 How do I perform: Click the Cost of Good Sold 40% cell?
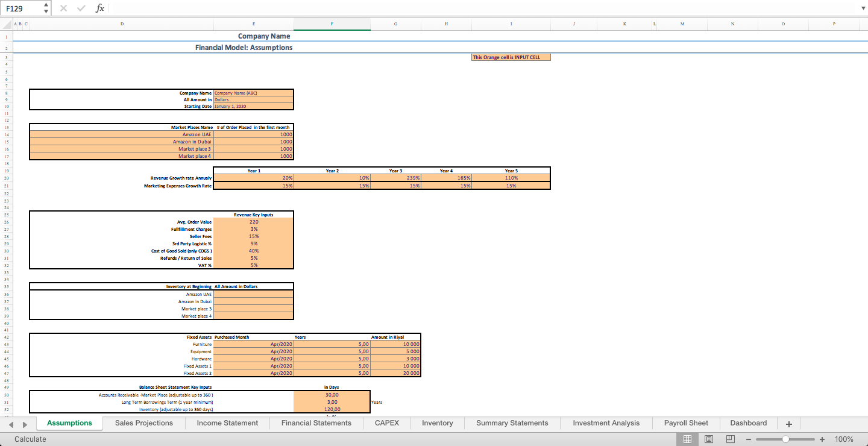click(254, 251)
